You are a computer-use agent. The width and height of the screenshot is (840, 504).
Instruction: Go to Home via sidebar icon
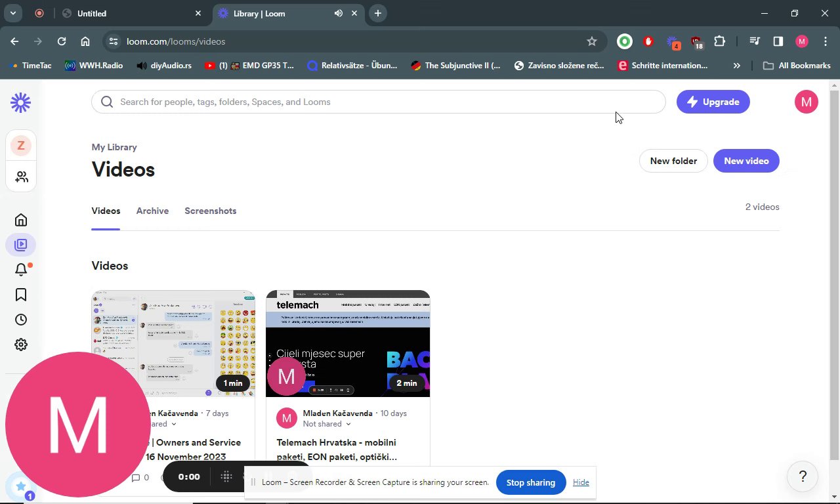21,220
